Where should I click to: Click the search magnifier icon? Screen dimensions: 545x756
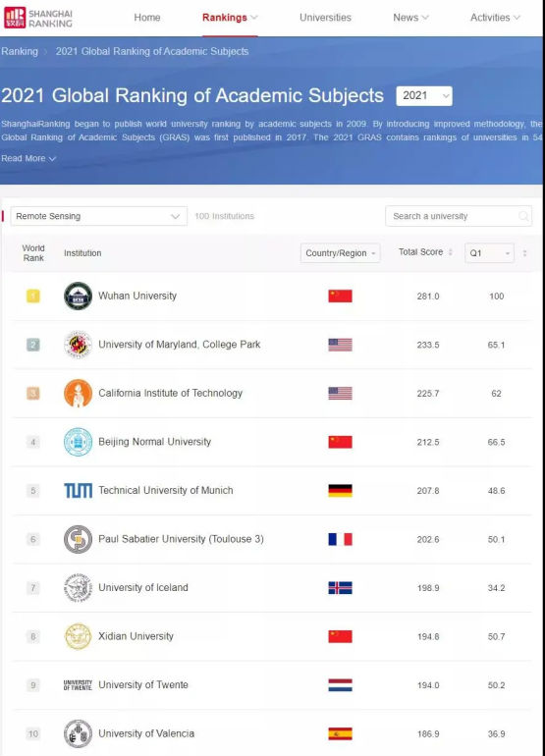pyautogui.click(x=523, y=216)
